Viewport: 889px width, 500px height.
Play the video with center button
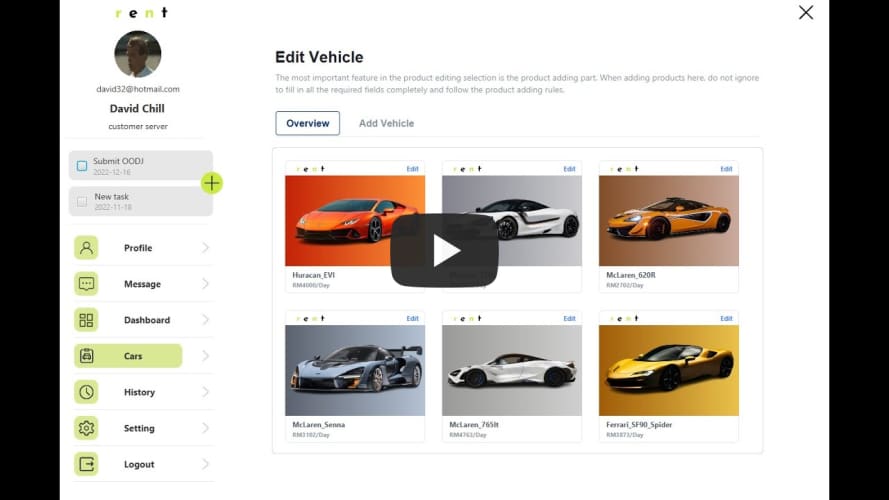[x=444, y=250]
